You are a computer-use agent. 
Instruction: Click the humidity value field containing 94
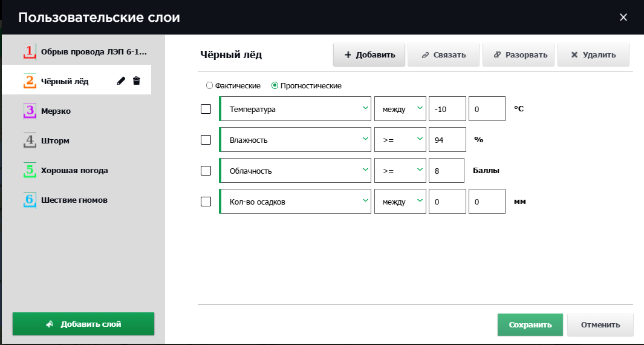pos(447,140)
